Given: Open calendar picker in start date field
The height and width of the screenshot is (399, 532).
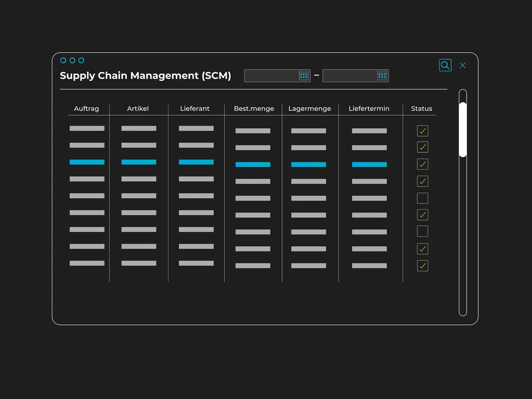Looking at the screenshot, I should click(304, 76).
